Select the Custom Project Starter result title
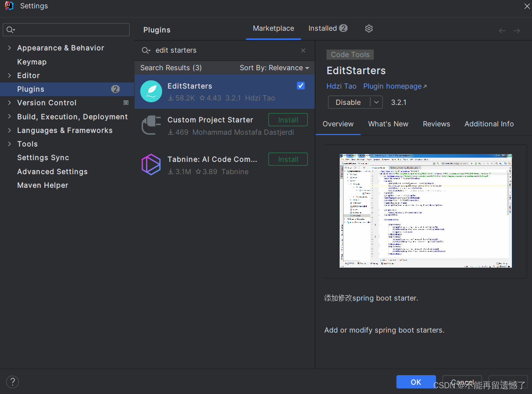The width and height of the screenshot is (532, 394). pos(210,120)
